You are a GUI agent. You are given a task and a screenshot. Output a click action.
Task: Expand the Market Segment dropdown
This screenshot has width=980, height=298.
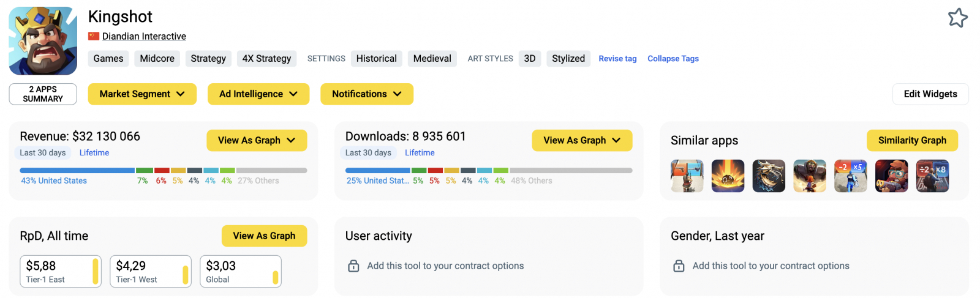click(142, 94)
